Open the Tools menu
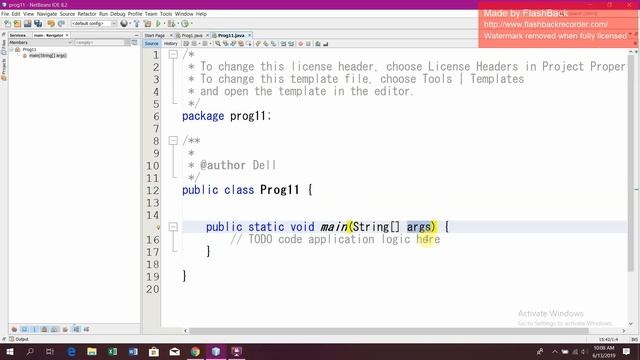Screen dimensions: 640x360 tap(166, 14)
